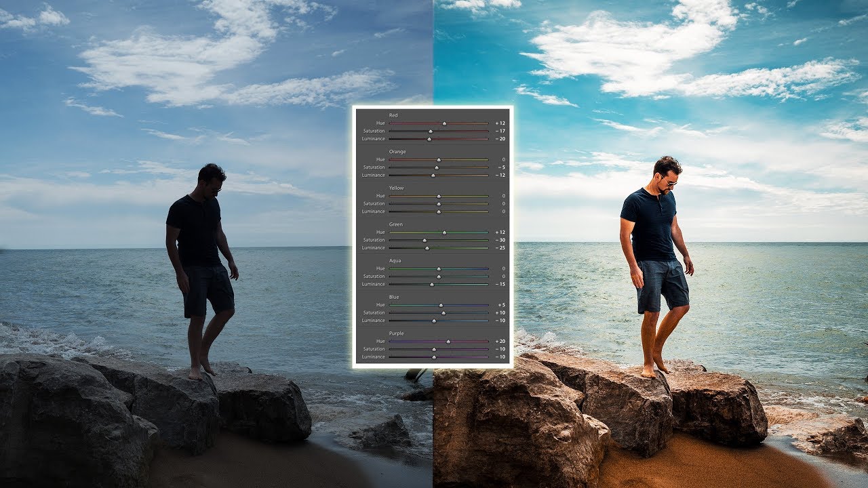
Task: Select the Yellow Hue slider
Action: [439, 196]
